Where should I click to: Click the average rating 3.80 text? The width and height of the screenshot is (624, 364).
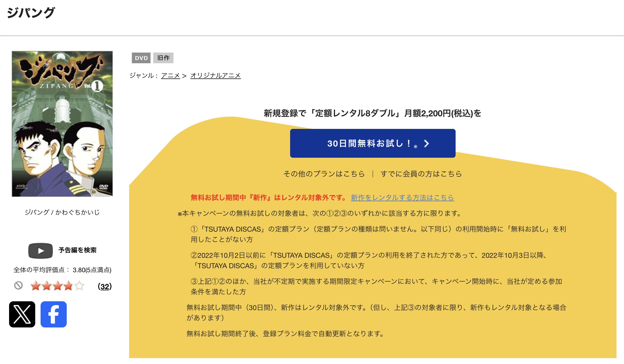point(62,270)
